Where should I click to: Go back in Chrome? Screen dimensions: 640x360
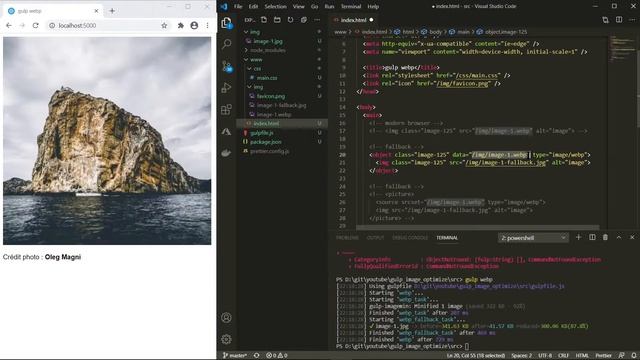tap(9, 25)
